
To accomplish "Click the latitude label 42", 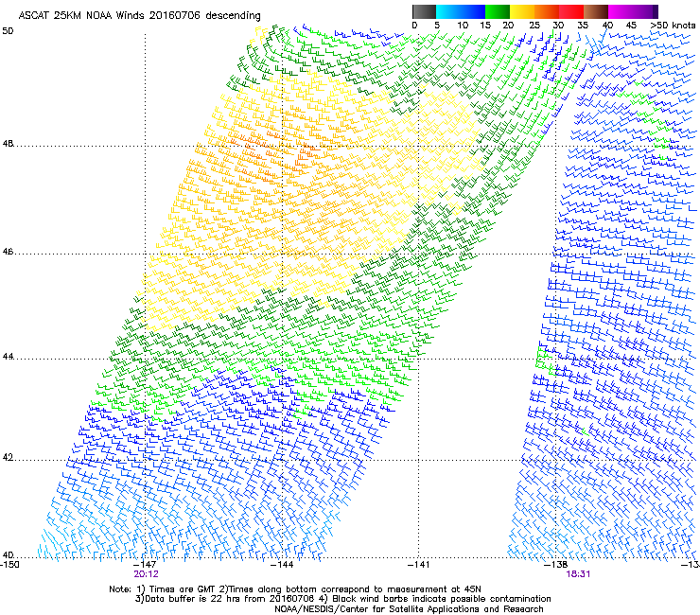I will [8, 458].
